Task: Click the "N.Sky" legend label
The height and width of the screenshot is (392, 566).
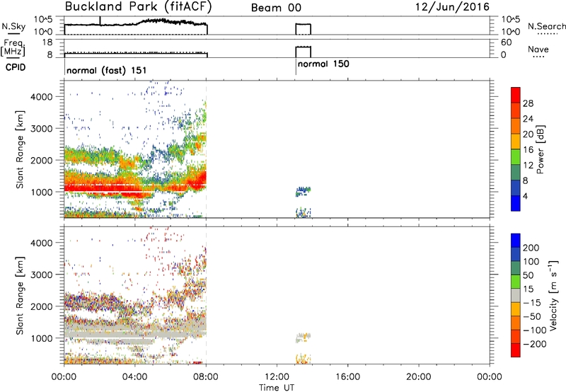Action: tap(13, 26)
